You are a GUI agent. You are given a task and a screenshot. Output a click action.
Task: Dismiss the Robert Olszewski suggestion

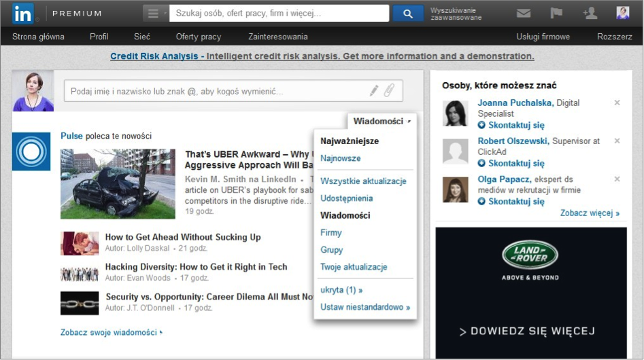(x=617, y=141)
